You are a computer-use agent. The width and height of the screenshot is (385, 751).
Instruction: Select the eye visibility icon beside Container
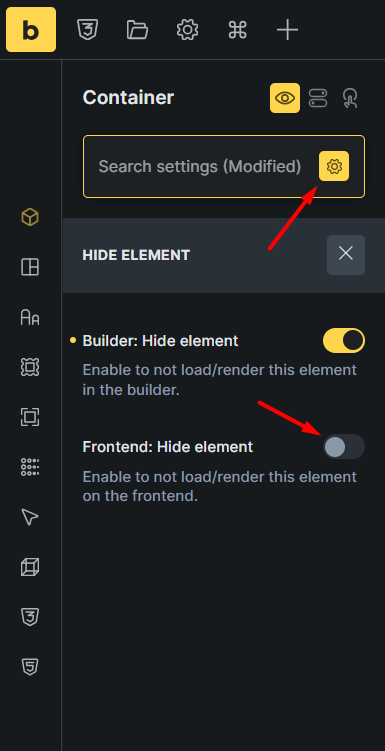[285, 98]
